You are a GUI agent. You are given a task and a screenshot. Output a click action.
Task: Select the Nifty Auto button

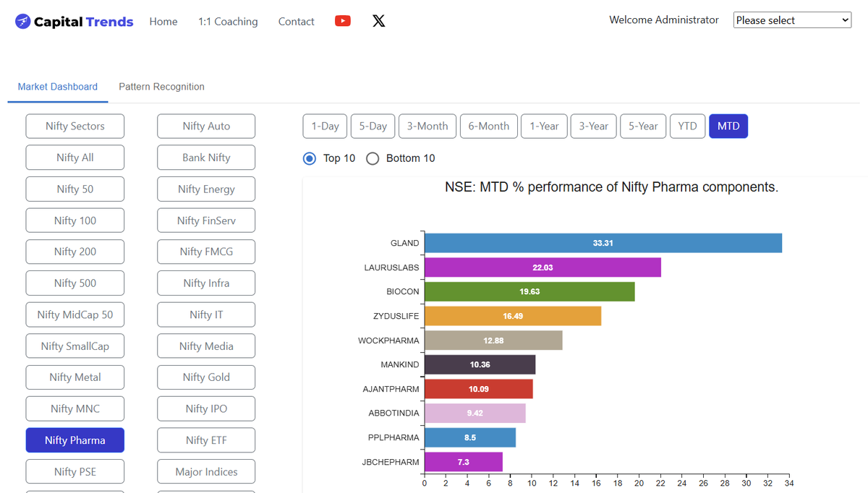[x=206, y=126]
